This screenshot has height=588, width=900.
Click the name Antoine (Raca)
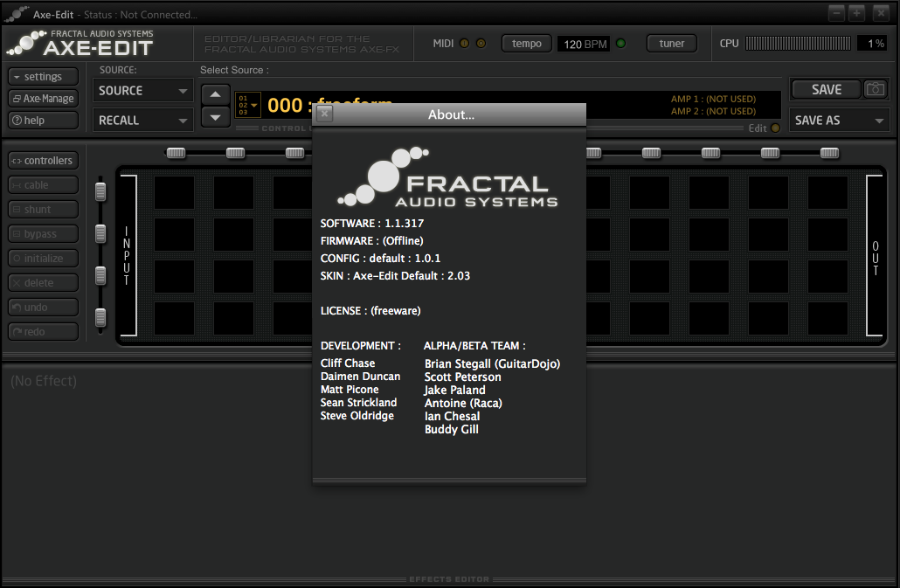[463, 404]
